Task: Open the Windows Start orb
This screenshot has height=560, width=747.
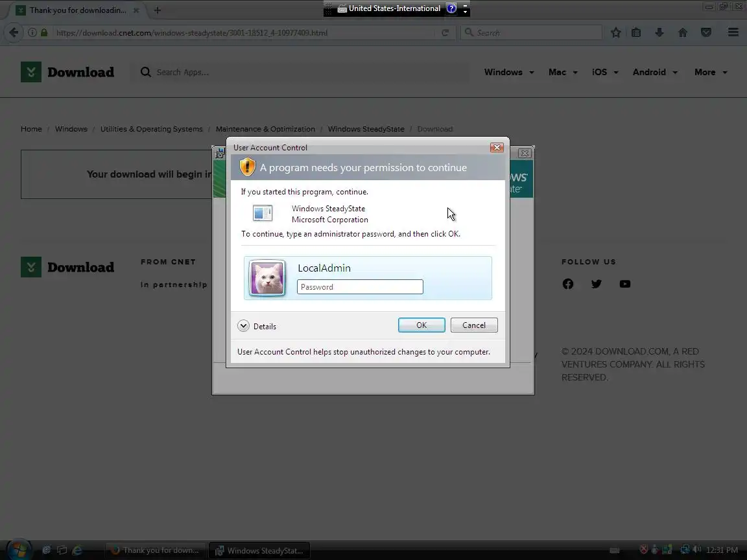Action: (19, 550)
